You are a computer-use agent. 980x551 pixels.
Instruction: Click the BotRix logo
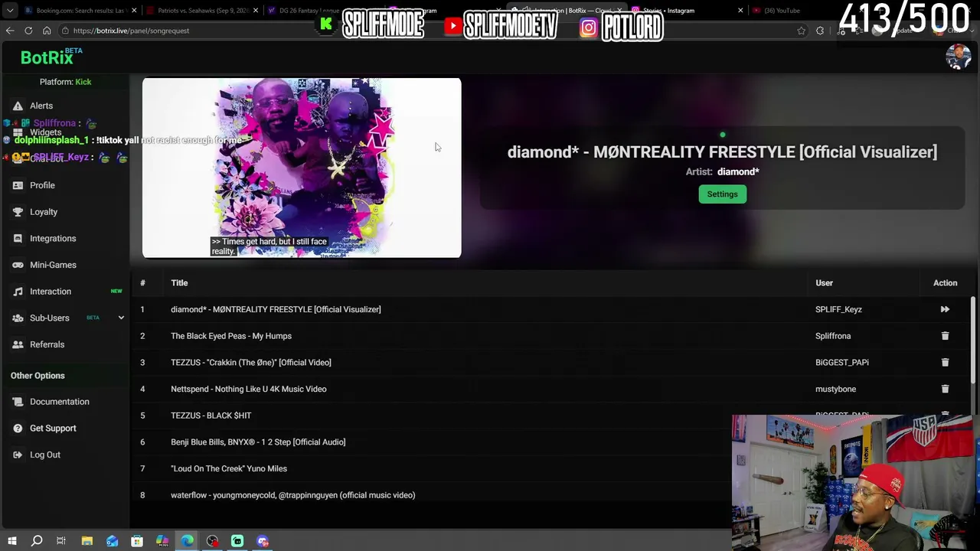51,57
